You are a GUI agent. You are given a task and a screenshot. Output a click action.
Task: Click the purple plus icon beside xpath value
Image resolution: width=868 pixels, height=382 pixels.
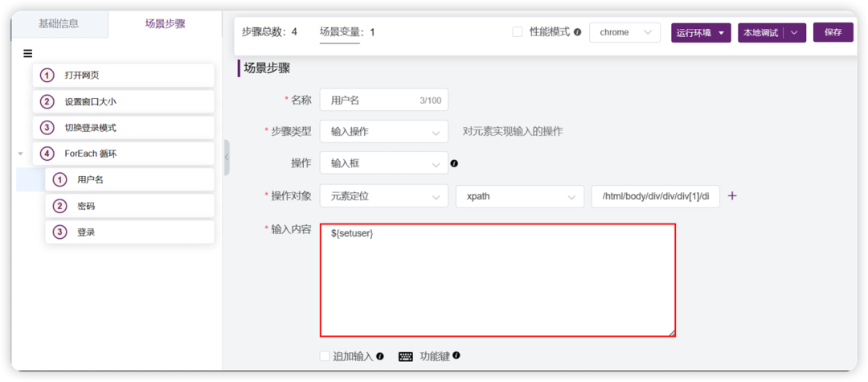pyautogui.click(x=732, y=196)
